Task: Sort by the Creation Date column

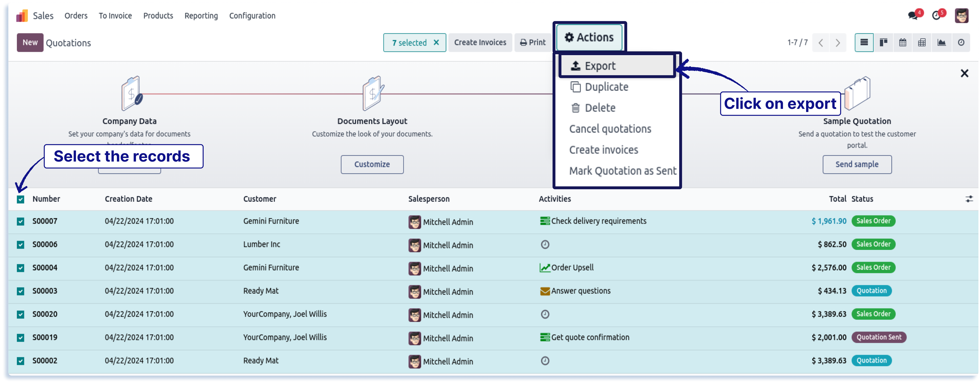Action: point(129,199)
